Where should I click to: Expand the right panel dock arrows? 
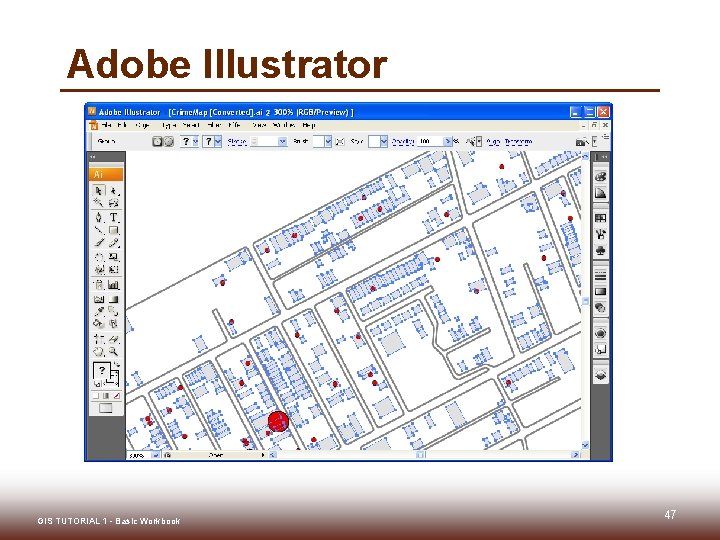[x=604, y=157]
